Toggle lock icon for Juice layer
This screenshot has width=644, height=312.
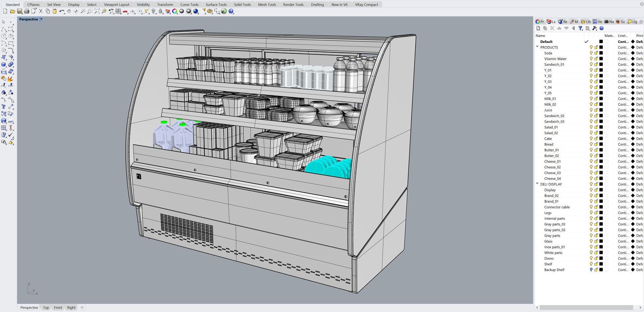tap(596, 110)
